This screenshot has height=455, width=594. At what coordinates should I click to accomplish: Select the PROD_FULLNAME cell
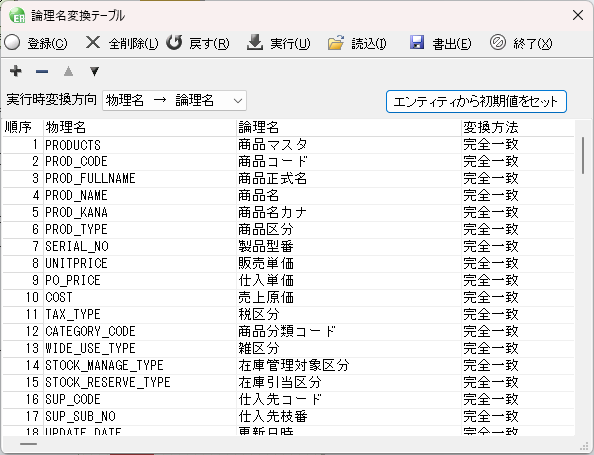(x=139, y=179)
